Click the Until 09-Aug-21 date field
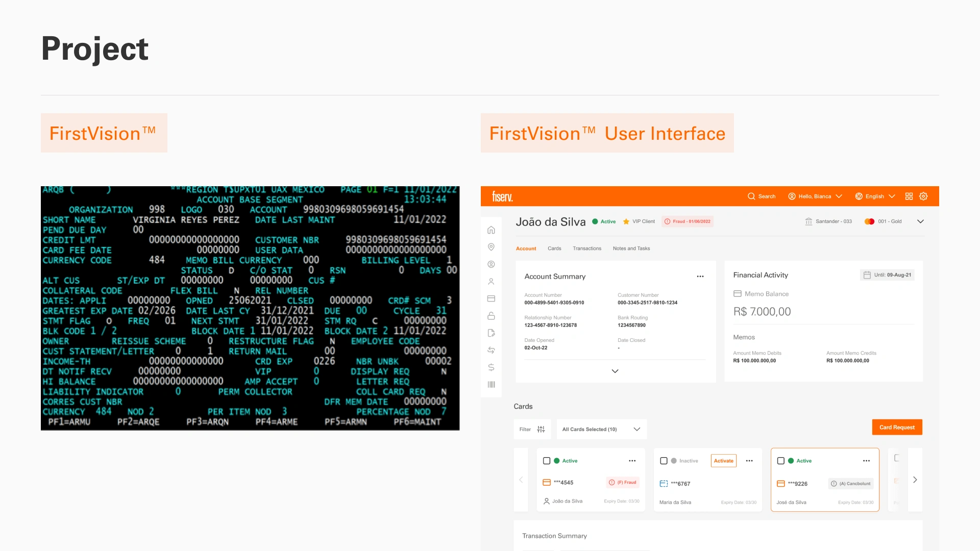 coord(887,275)
